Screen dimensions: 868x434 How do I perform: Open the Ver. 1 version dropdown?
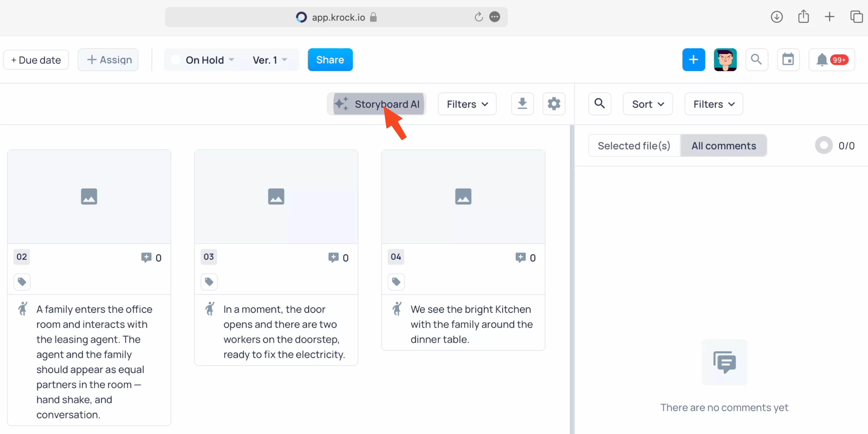(269, 60)
